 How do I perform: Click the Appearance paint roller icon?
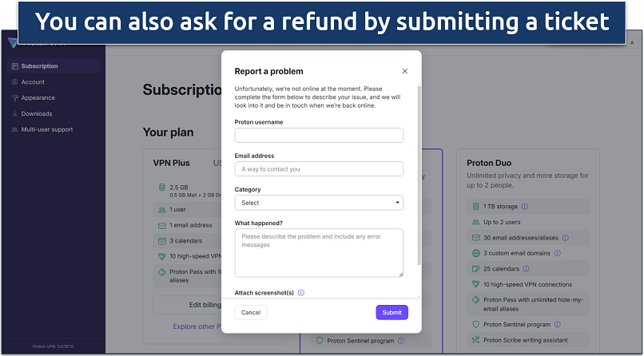(x=14, y=98)
